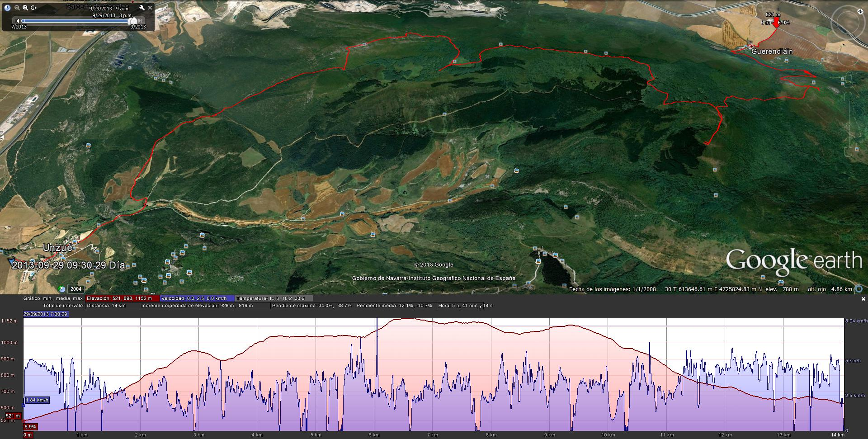Click the 8.04 km/h speed axis label
The width and height of the screenshot is (868, 439).
coord(856,321)
